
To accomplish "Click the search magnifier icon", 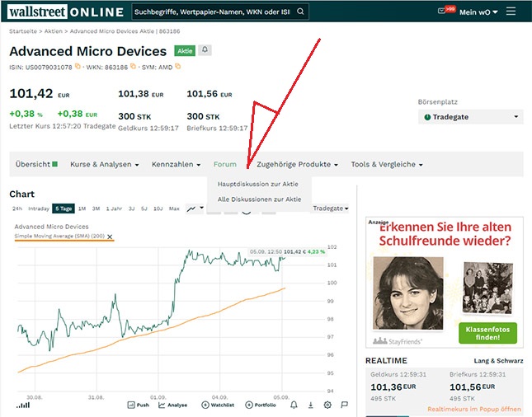I will (300, 12).
